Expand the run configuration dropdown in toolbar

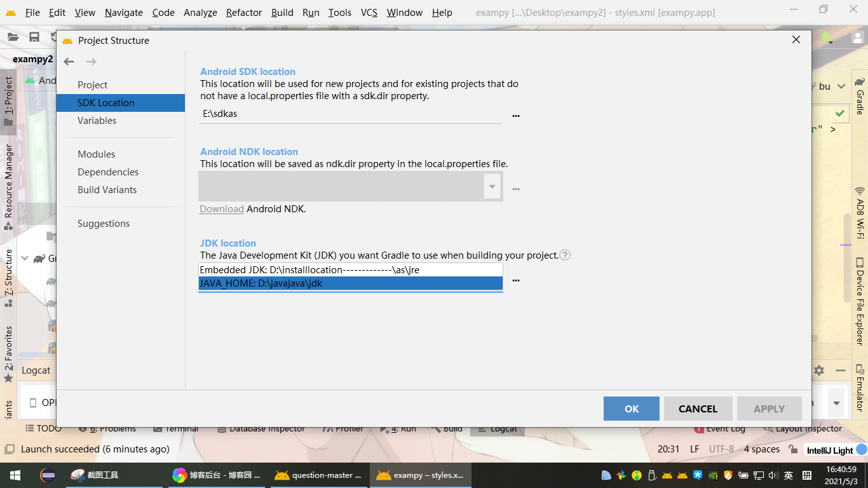pos(841,86)
